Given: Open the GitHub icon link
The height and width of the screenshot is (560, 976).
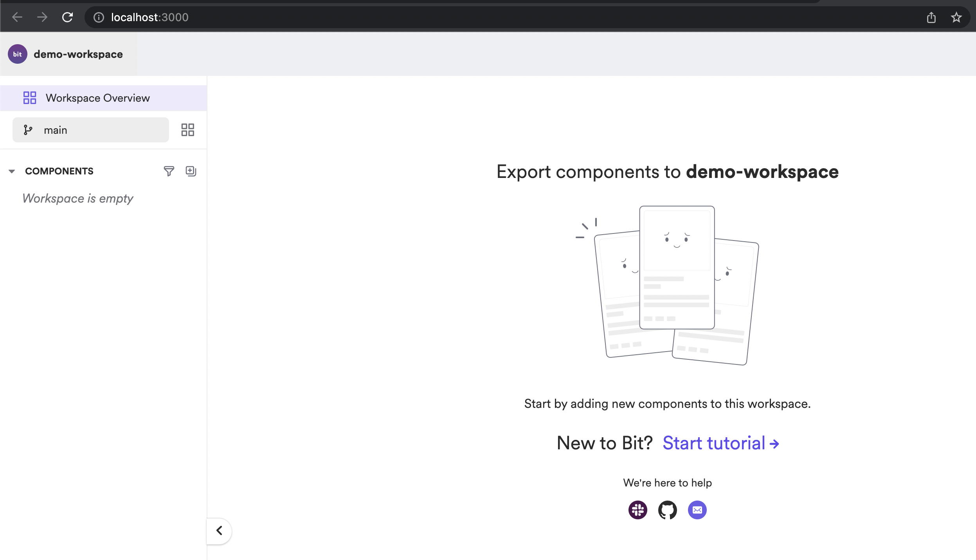Looking at the screenshot, I should [668, 510].
